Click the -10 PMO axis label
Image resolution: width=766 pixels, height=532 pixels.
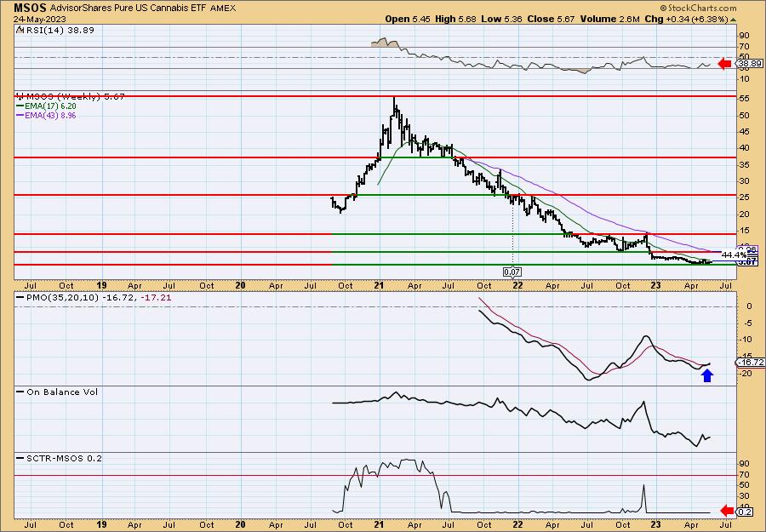[746, 340]
